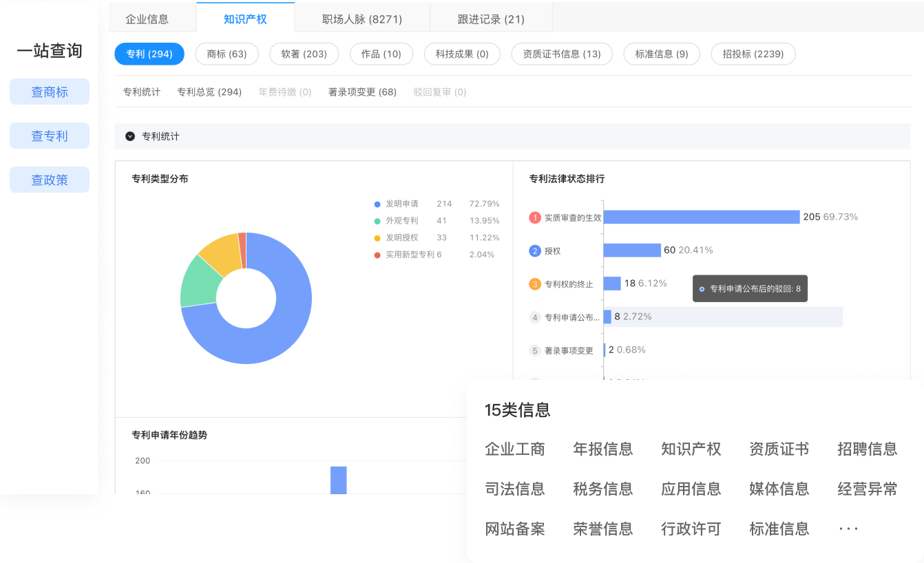Go to 著录项变更 (68) sub-tab

pos(362,92)
